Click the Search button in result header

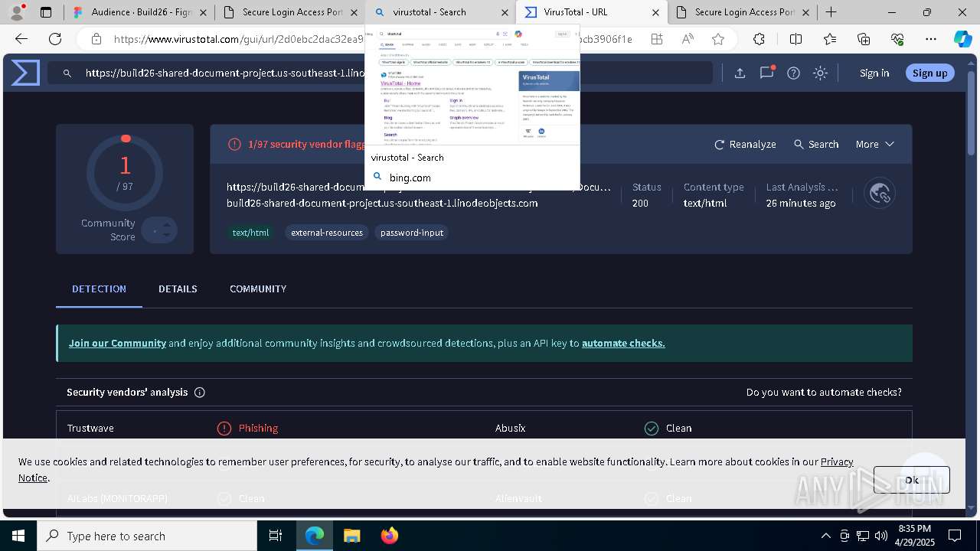click(816, 144)
